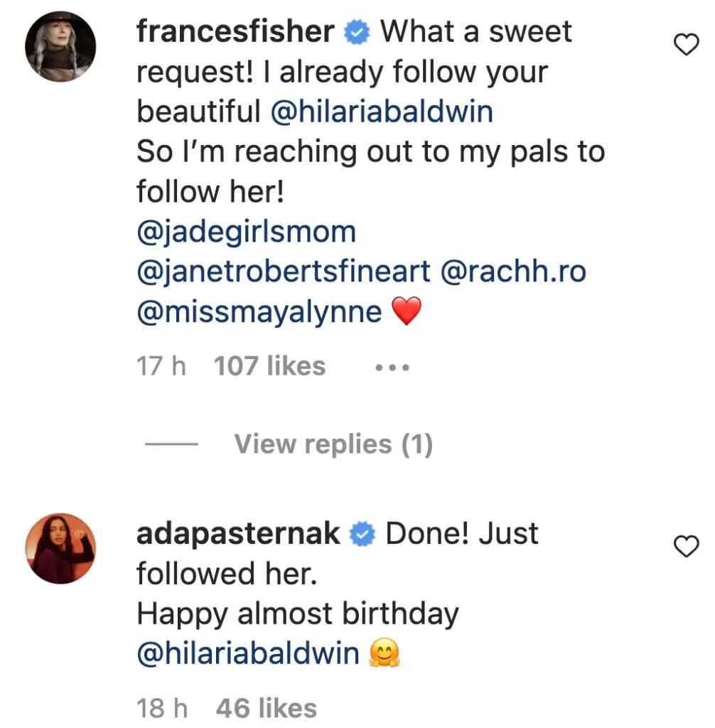Open the @jadegirlsmom mention
The width and height of the screenshot is (715, 728).
point(246,231)
